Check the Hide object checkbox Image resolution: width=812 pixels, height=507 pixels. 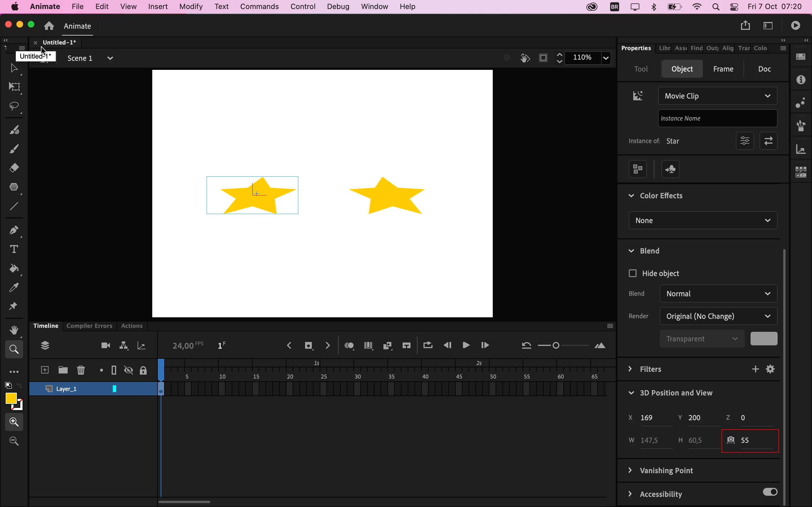point(633,273)
